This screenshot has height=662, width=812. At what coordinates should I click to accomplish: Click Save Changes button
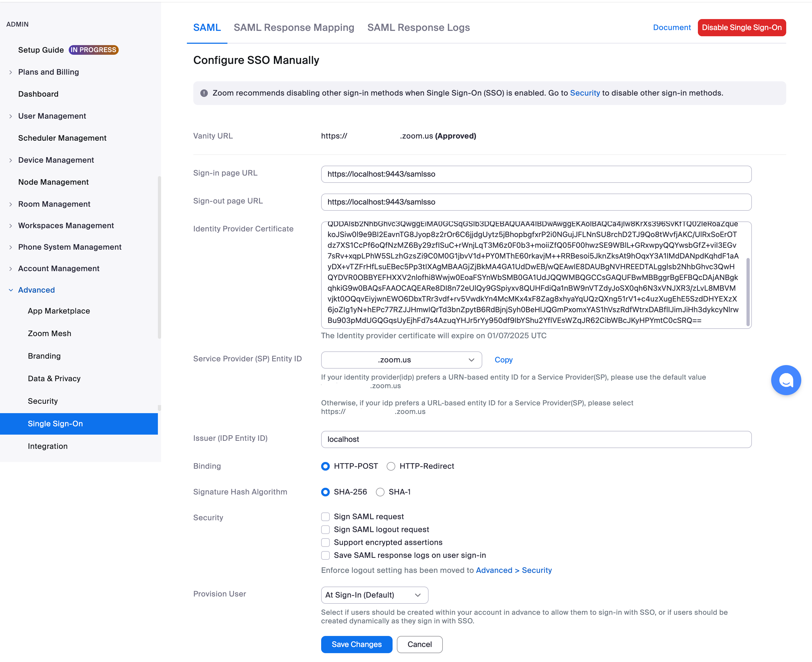[x=357, y=645]
